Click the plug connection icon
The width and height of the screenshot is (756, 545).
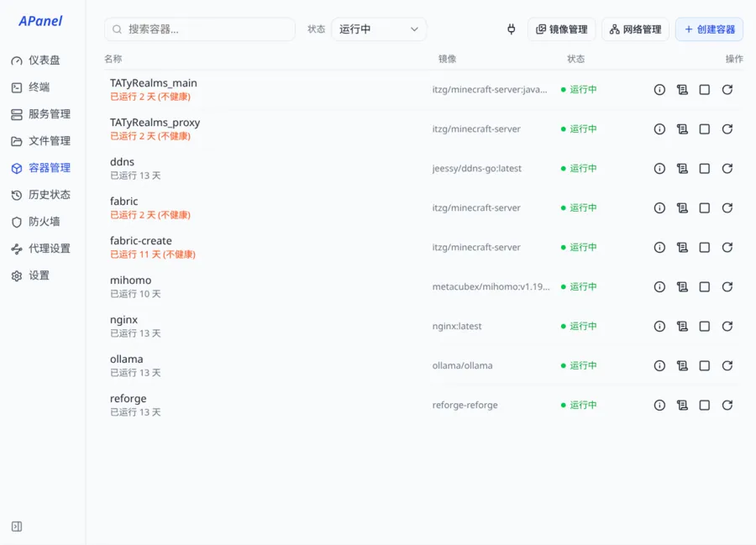point(511,29)
